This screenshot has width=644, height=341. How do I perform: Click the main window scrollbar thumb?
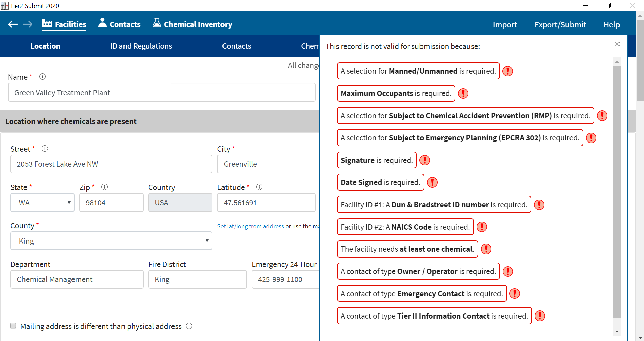640,60
